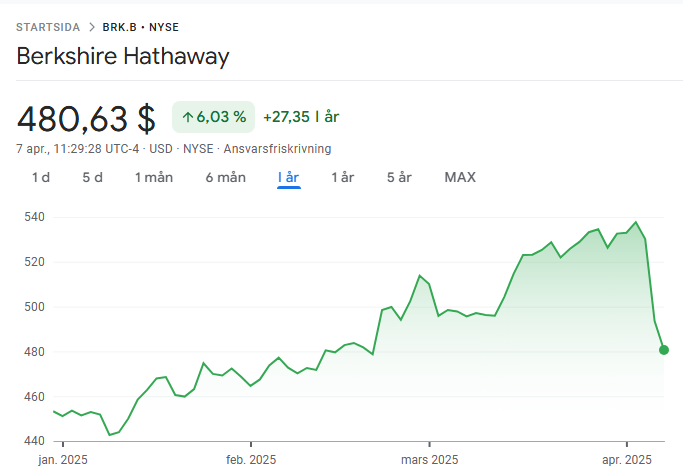Go to the STARTSIDA breadcrumb link
683x476 pixels.
48,27
